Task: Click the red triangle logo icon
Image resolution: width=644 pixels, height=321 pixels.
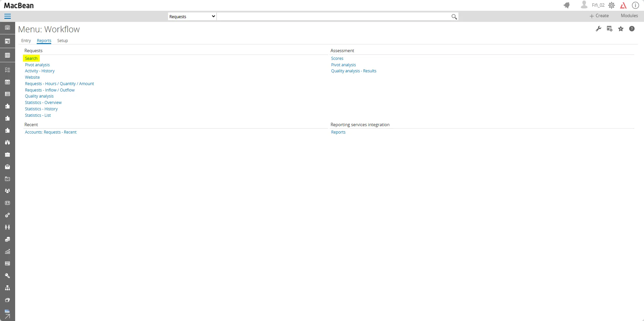Action: [x=623, y=5]
